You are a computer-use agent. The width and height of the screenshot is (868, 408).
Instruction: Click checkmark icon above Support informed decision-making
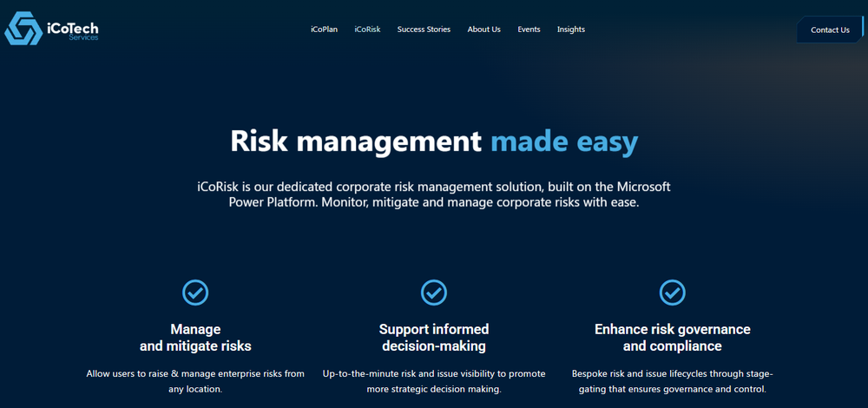pyautogui.click(x=434, y=293)
